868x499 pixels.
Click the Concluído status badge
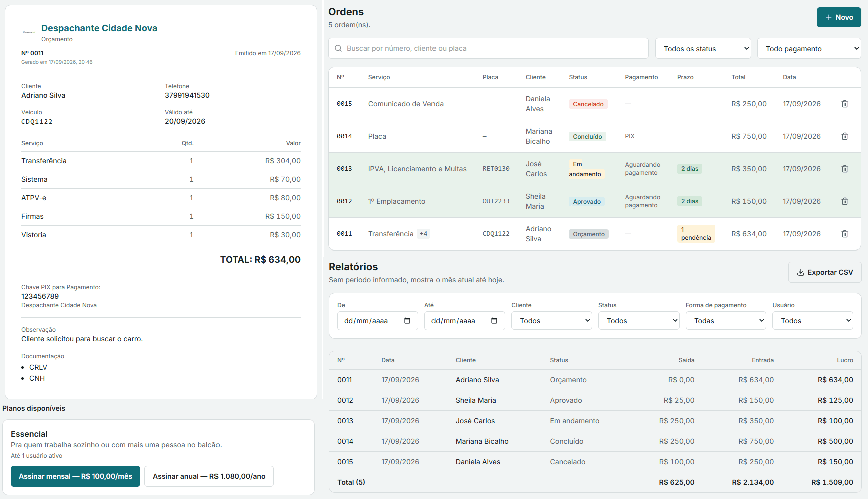[587, 137]
